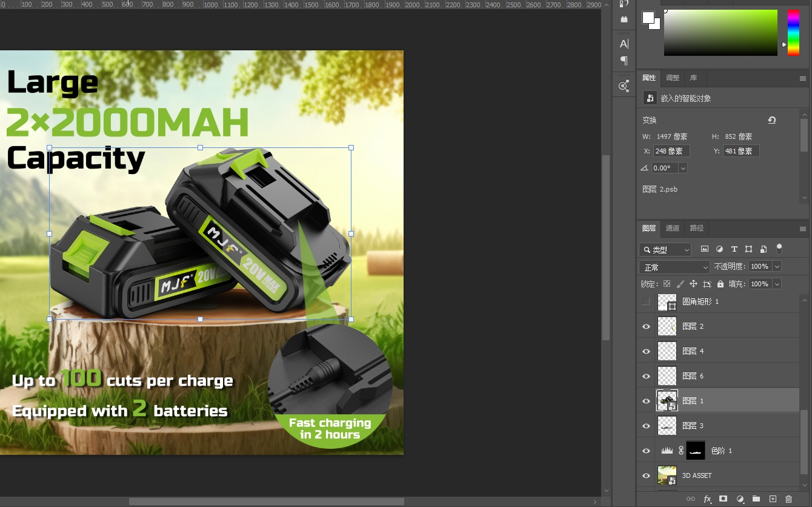This screenshot has height=507, width=812.
Task: Delete layer with the trash icon
Action: 788,499
